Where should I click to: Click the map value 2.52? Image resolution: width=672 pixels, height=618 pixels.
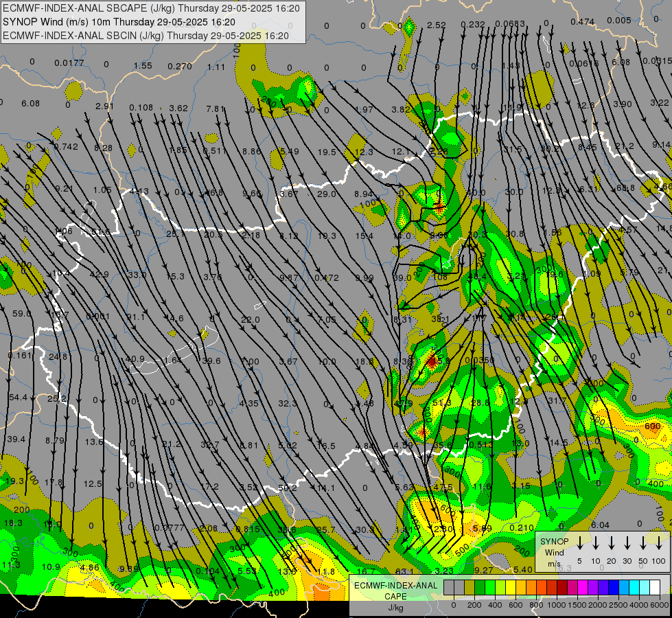437,25
